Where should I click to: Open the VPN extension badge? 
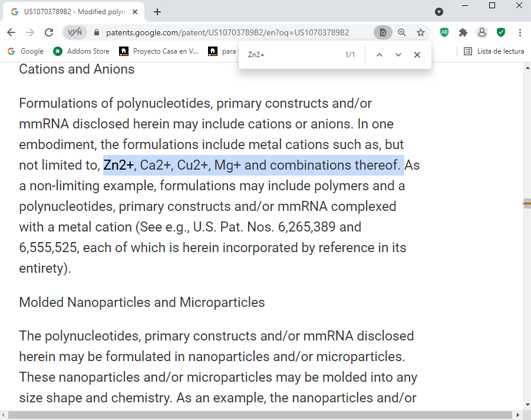click(x=75, y=32)
